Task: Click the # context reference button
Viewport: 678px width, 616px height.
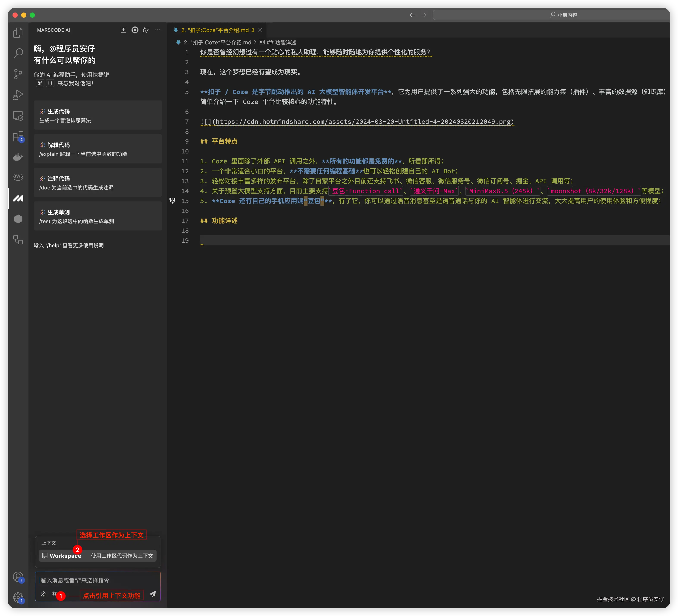Action: click(x=54, y=594)
